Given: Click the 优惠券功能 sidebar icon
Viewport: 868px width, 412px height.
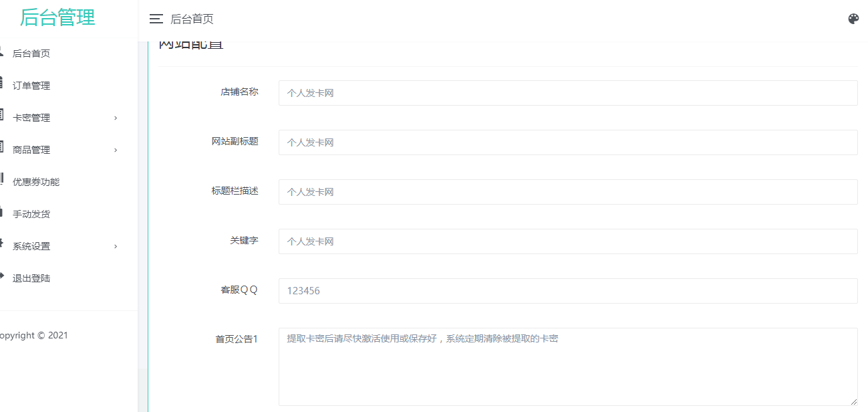Looking at the screenshot, I should tap(2, 181).
